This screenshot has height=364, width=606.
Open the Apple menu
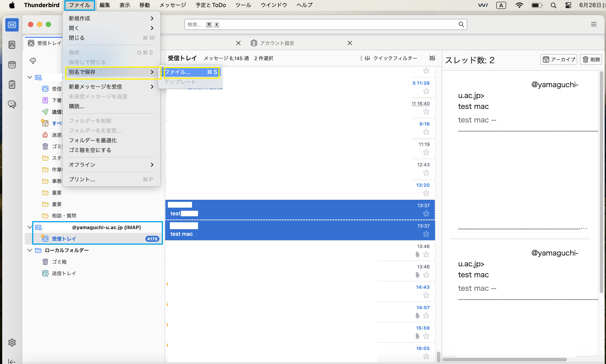click(12, 5)
